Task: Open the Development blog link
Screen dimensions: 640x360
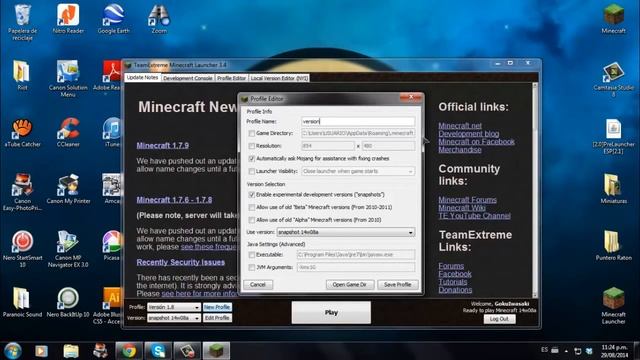Action: click(x=469, y=134)
